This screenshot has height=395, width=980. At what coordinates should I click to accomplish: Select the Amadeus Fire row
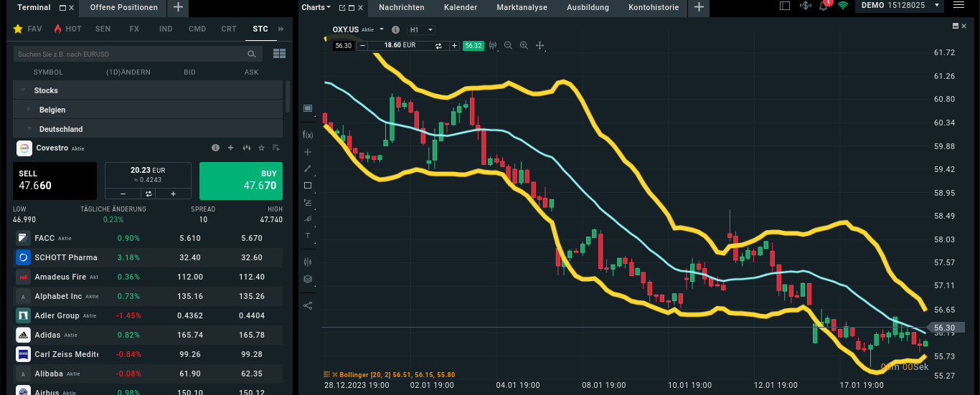pos(148,277)
